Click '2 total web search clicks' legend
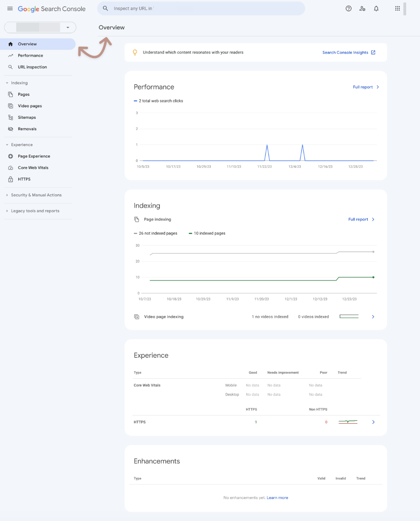 [x=158, y=101]
